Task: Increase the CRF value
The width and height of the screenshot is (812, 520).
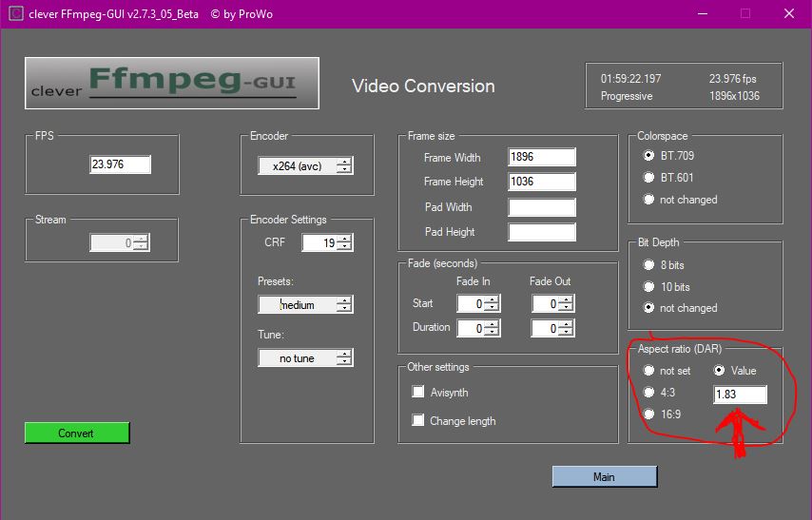Action: point(344,239)
